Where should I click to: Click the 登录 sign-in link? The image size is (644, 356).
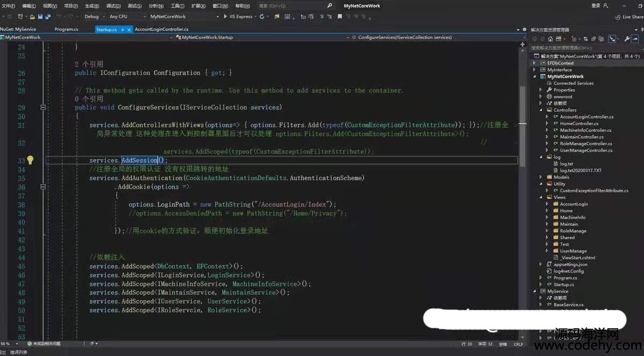[x=596, y=5]
